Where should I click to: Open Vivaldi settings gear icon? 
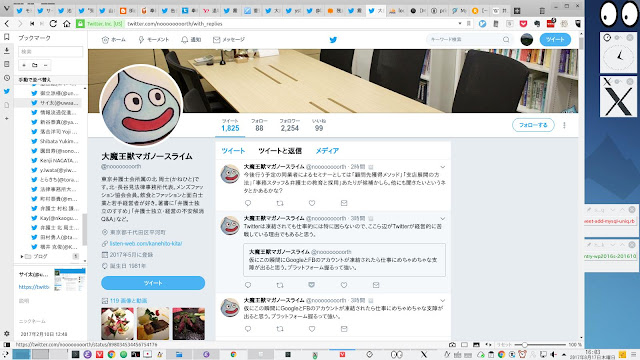coord(7,333)
